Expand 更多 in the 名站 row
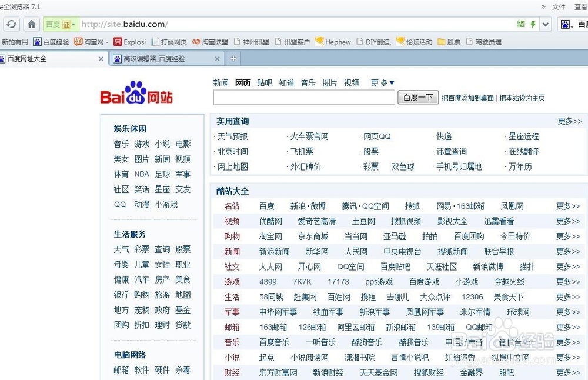The height and width of the screenshot is (380, 588). tap(568, 206)
